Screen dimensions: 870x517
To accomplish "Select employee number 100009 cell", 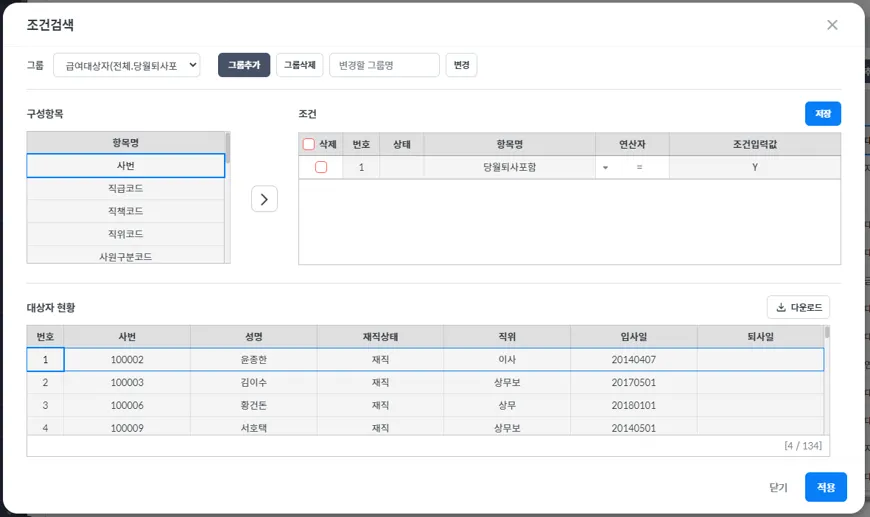I will click(127, 427).
